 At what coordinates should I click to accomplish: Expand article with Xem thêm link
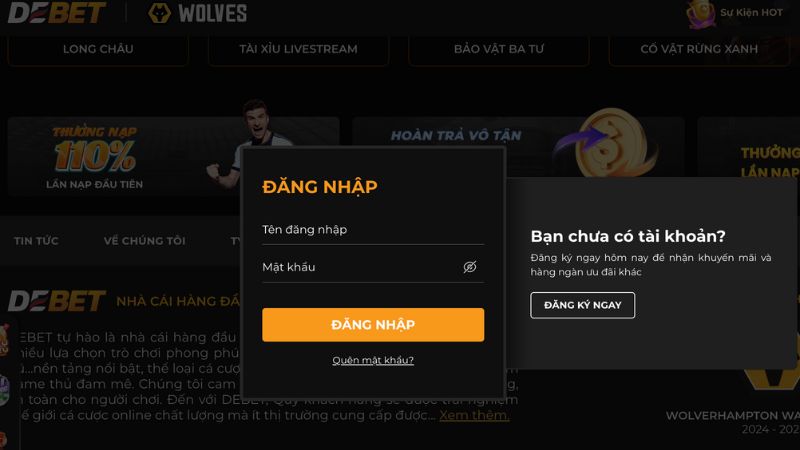pyautogui.click(x=474, y=416)
